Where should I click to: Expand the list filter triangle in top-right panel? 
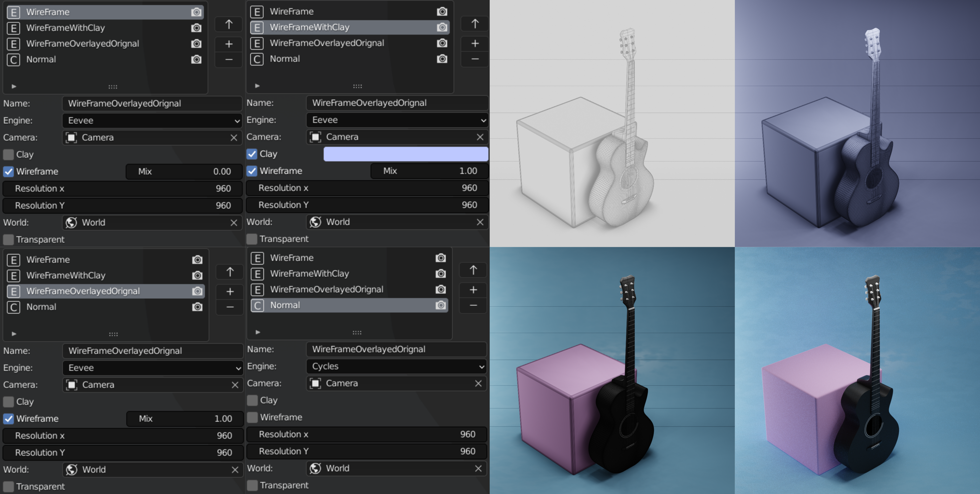(257, 85)
